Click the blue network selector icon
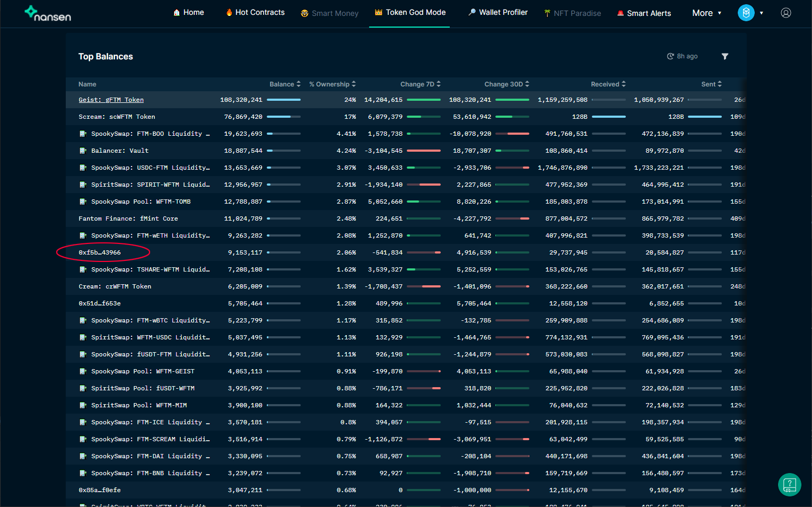Screen dimensions: 812x507 [x=746, y=13]
